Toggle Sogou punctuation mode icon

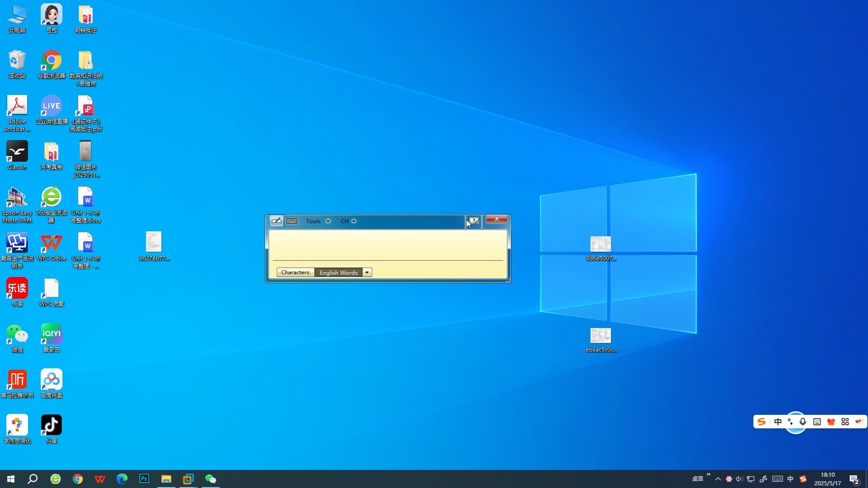pyautogui.click(x=790, y=422)
